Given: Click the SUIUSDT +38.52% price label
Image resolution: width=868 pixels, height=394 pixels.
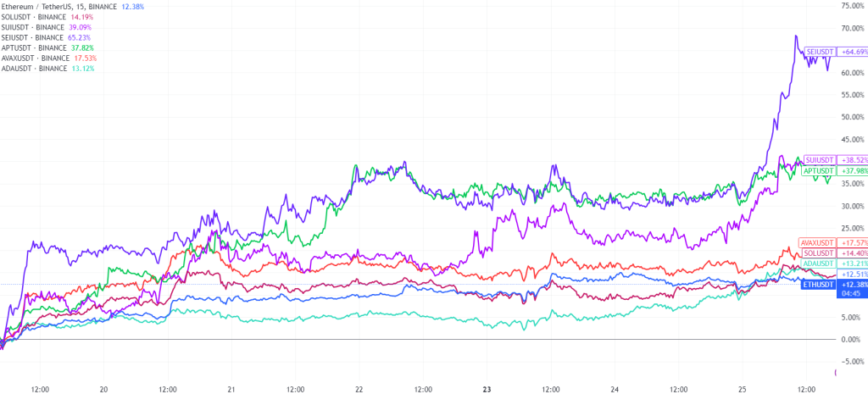Looking at the screenshot, I should pyautogui.click(x=835, y=159).
